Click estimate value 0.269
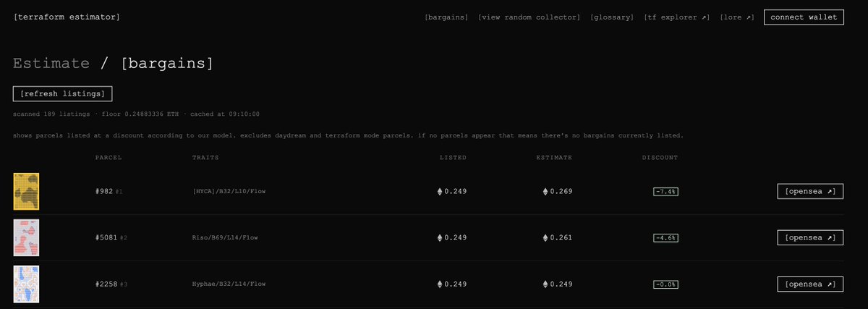The width and height of the screenshot is (868, 309). click(561, 192)
